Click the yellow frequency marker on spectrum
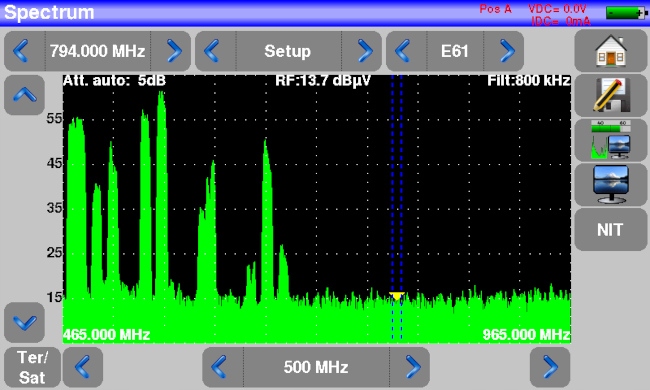Image resolution: width=650 pixels, height=390 pixels. pos(397,296)
